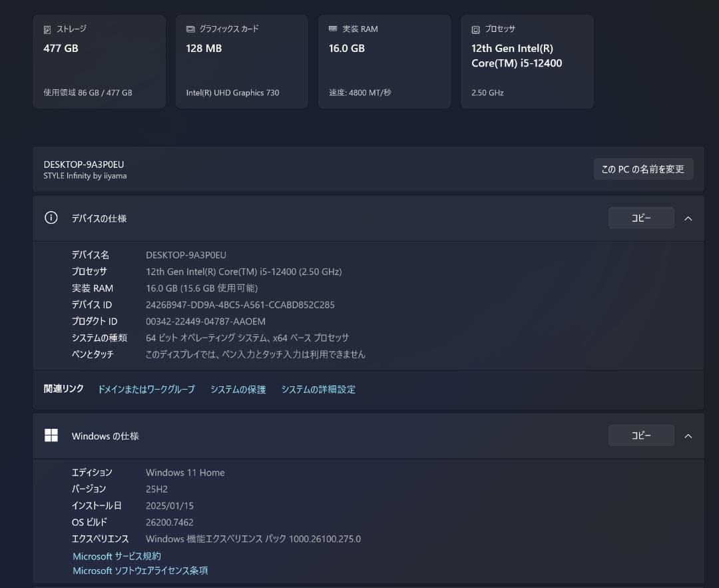Open Microsoft ソフトウェアライセンス条項 link

point(139,571)
